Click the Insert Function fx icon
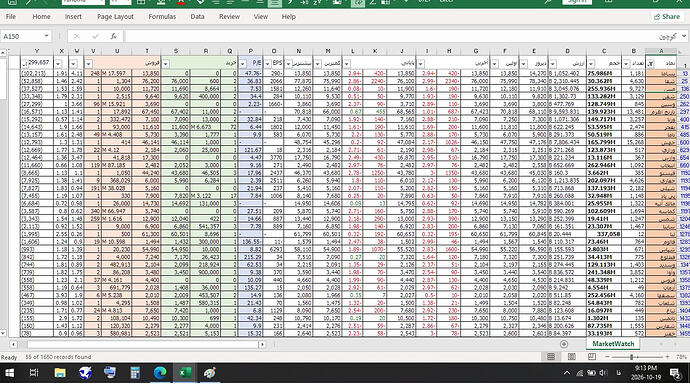The image size is (690, 386). [114, 37]
